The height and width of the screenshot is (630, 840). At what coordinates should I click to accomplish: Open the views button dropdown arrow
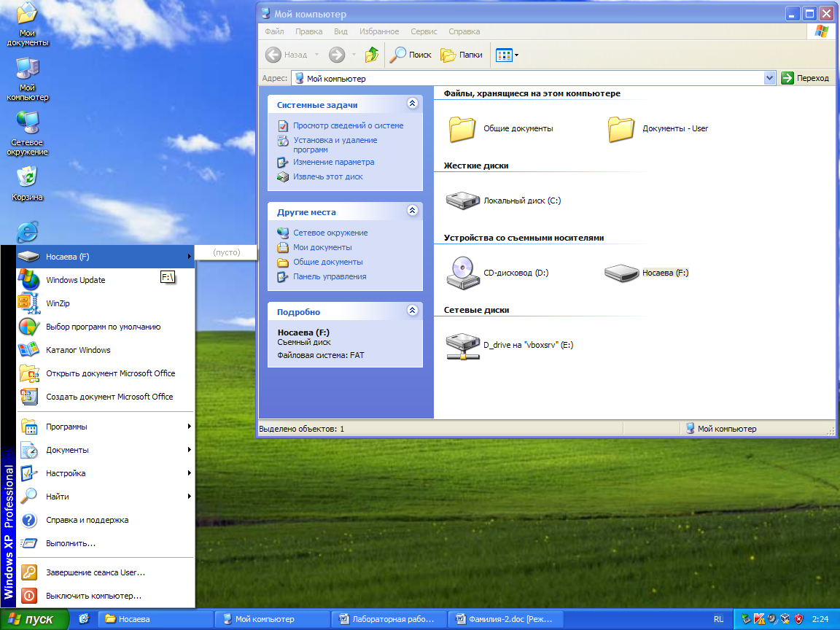coord(516,55)
